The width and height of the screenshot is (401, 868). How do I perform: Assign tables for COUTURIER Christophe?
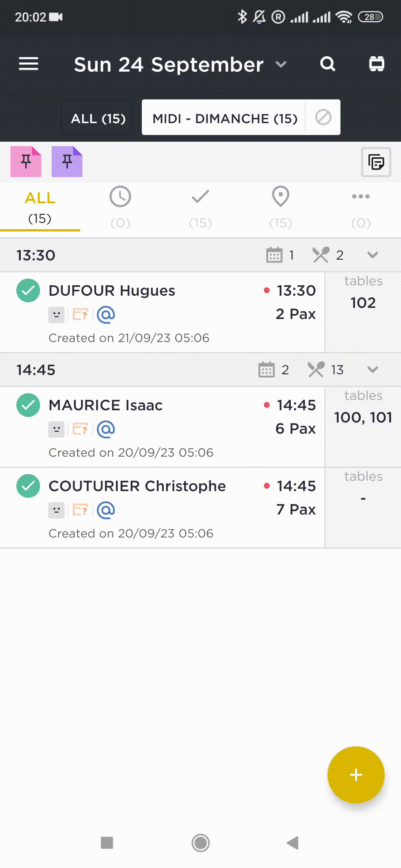coord(363,508)
